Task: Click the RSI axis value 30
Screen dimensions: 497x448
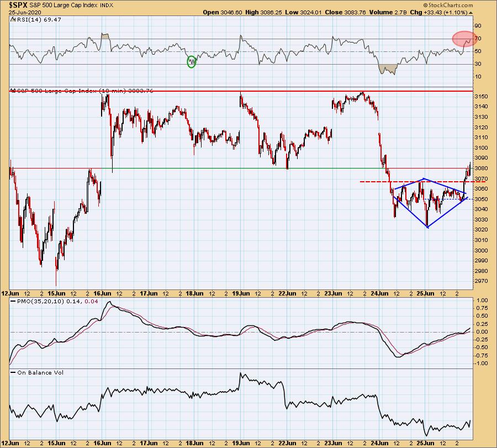Action: [478, 64]
